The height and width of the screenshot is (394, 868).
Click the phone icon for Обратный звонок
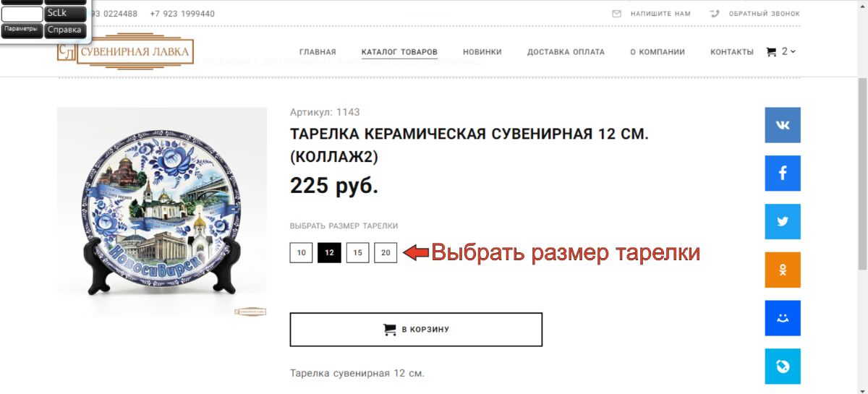(x=715, y=14)
